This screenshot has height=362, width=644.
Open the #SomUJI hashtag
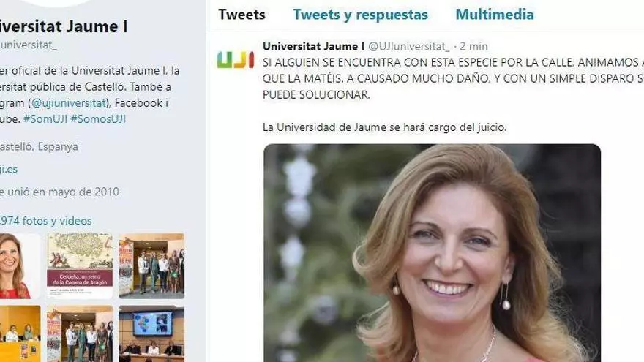pyautogui.click(x=45, y=119)
